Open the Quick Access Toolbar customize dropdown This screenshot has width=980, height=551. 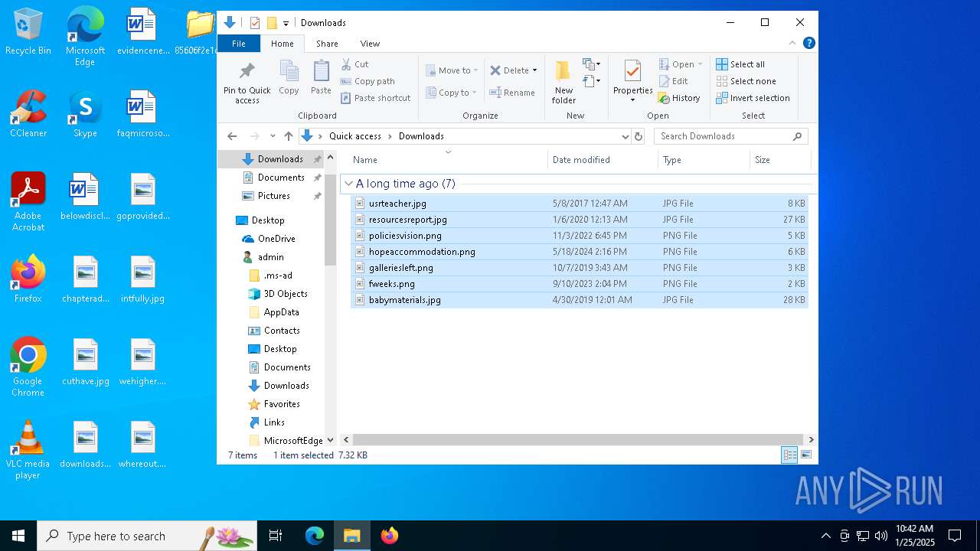click(286, 23)
